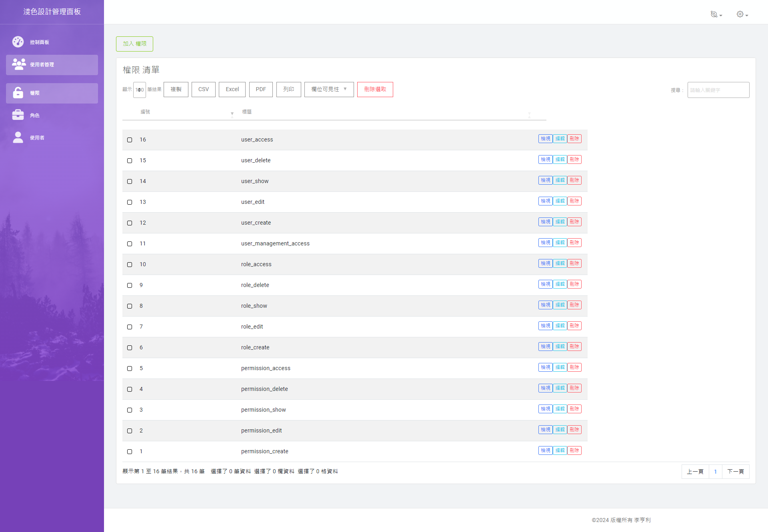The height and width of the screenshot is (532, 768).
Task: Open 使用者 using the person icon
Action: pyautogui.click(x=18, y=137)
